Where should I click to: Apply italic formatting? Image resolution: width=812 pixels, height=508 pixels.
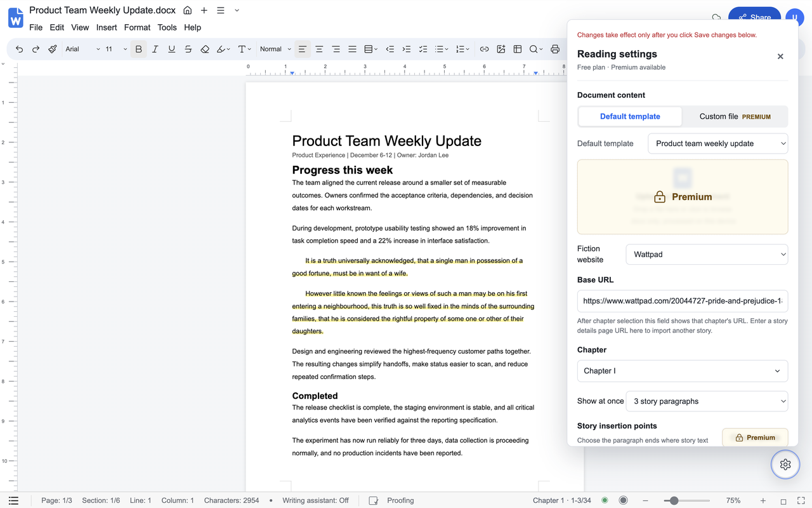[x=155, y=49]
